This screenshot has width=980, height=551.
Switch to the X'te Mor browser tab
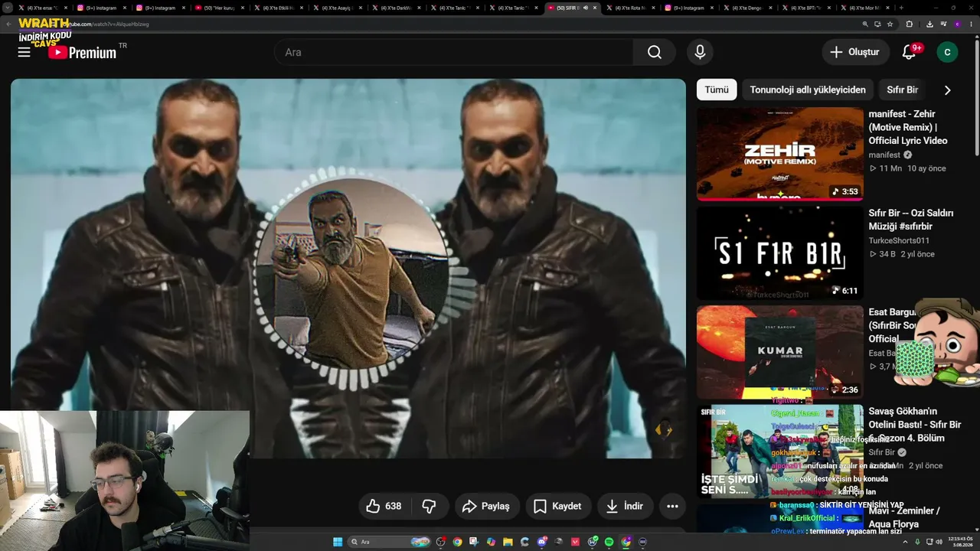click(x=867, y=8)
